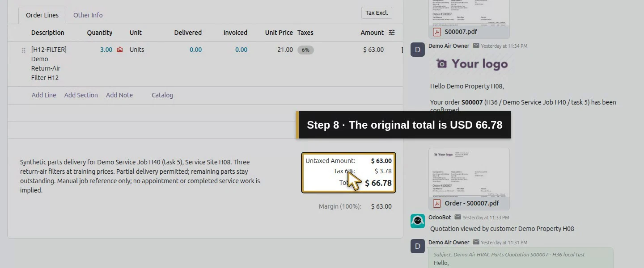Edit the 21.00 unit price

coord(285,50)
